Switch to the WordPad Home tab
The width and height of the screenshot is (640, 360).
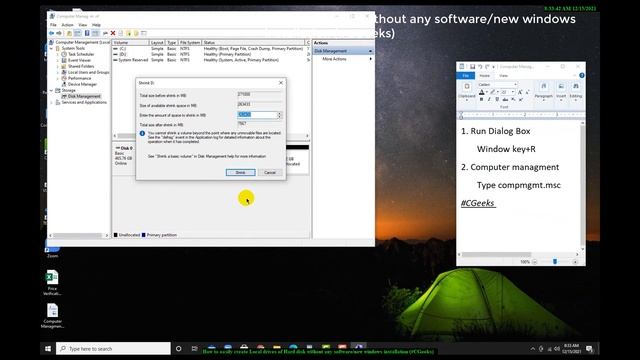[x=484, y=76]
